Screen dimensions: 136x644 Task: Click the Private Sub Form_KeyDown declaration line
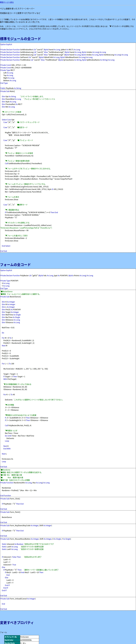26,526
